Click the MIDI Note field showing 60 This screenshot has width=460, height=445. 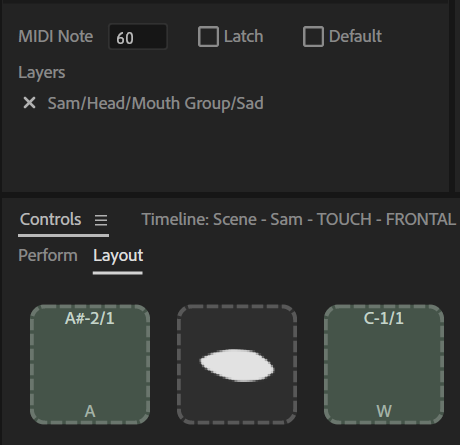(x=138, y=37)
